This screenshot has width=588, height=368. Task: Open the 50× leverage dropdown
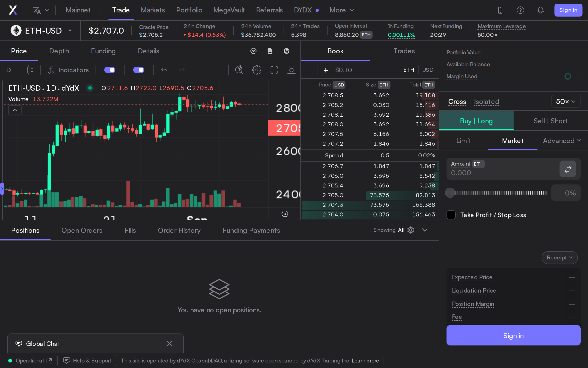pyautogui.click(x=566, y=101)
